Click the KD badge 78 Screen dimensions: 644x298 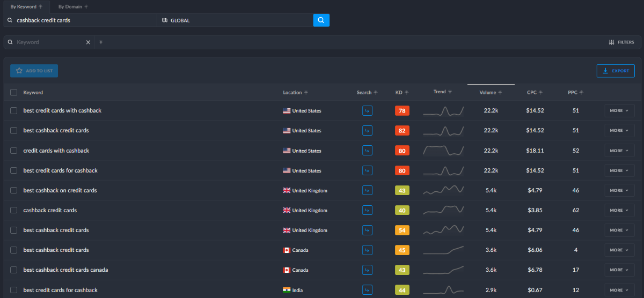[x=402, y=111]
